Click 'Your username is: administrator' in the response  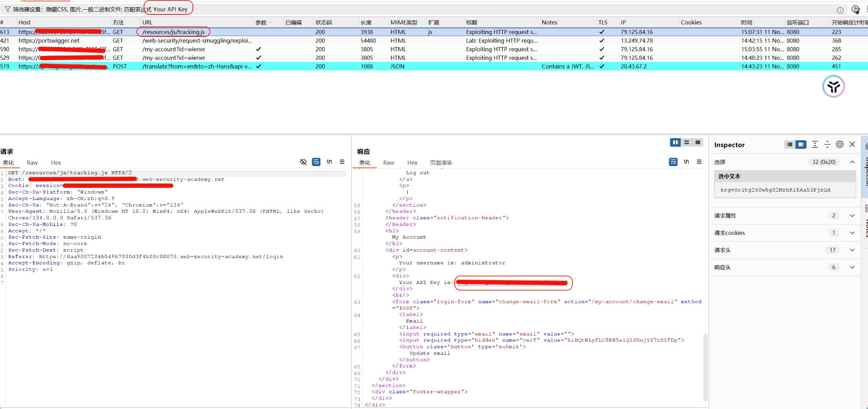click(x=452, y=263)
